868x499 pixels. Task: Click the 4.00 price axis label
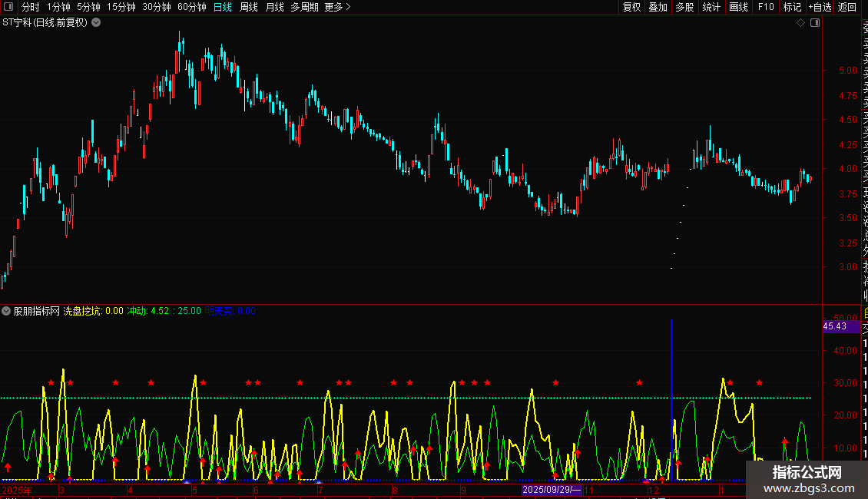pyautogui.click(x=847, y=169)
